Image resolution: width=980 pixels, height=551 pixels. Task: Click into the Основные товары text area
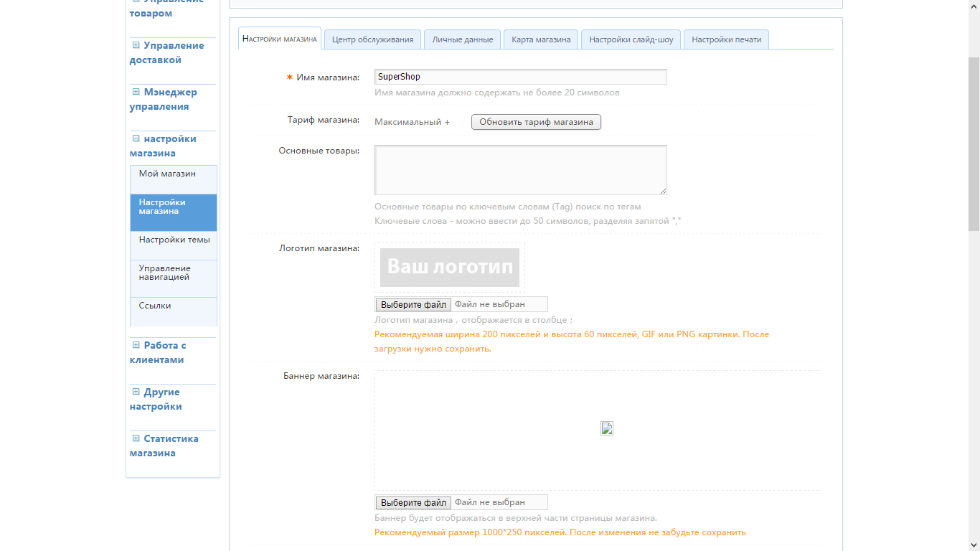[521, 170]
